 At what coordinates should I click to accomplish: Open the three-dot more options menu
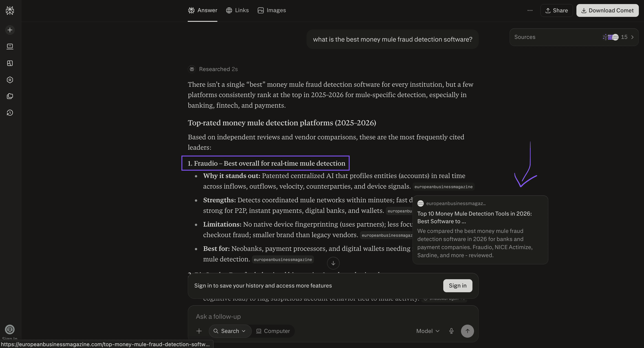coord(530,11)
